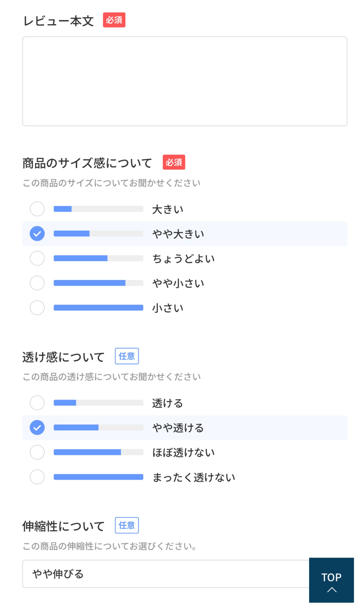Click the 大きい option bar indicator
The height and width of the screenshot is (607, 364).
click(x=98, y=209)
